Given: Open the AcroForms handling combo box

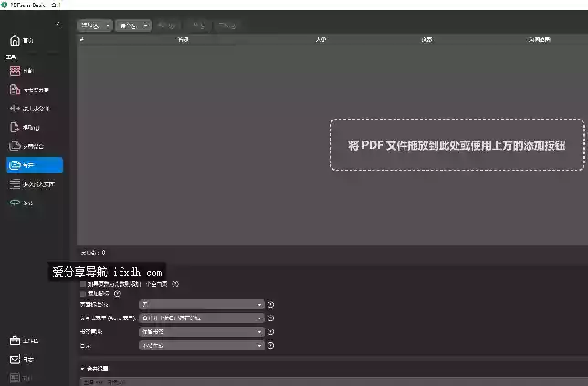Looking at the screenshot, I should 202,318.
